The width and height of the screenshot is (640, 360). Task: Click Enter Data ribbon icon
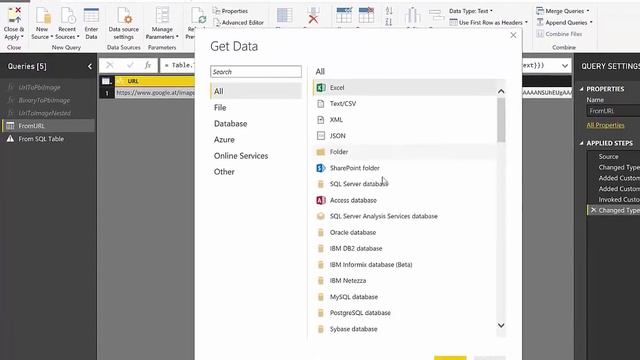point(91,16)
